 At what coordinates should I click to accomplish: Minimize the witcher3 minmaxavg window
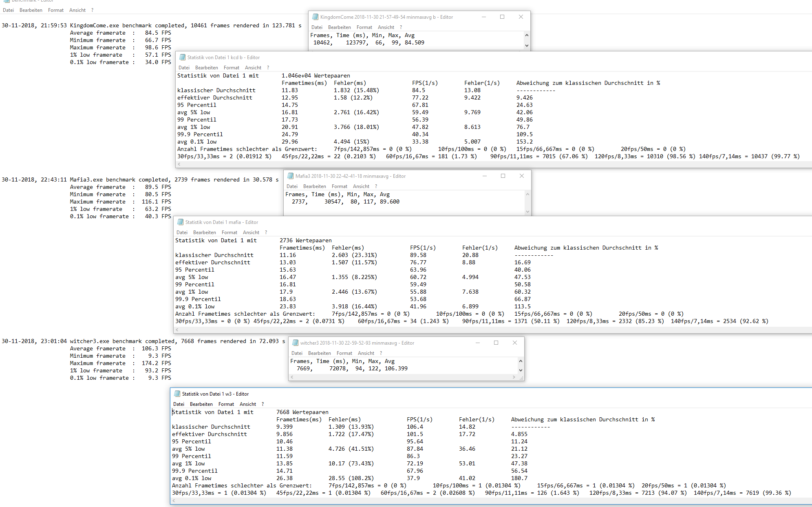[x=478, y=343]
